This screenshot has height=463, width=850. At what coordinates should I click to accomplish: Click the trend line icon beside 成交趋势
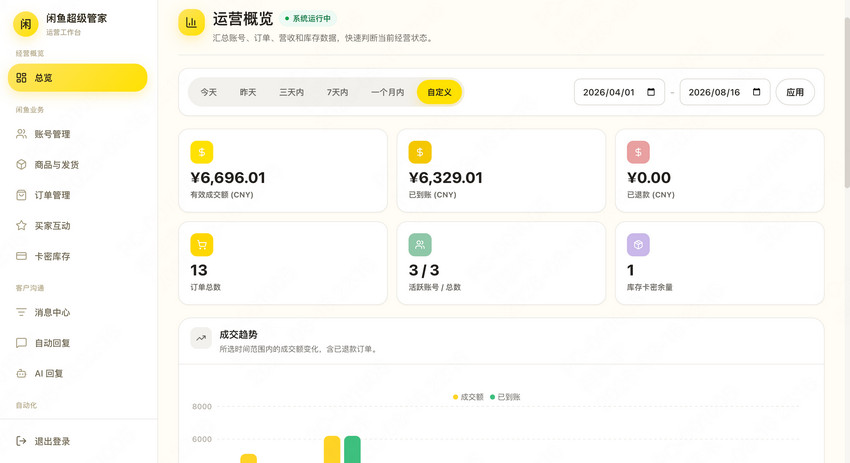coord(201,338)
